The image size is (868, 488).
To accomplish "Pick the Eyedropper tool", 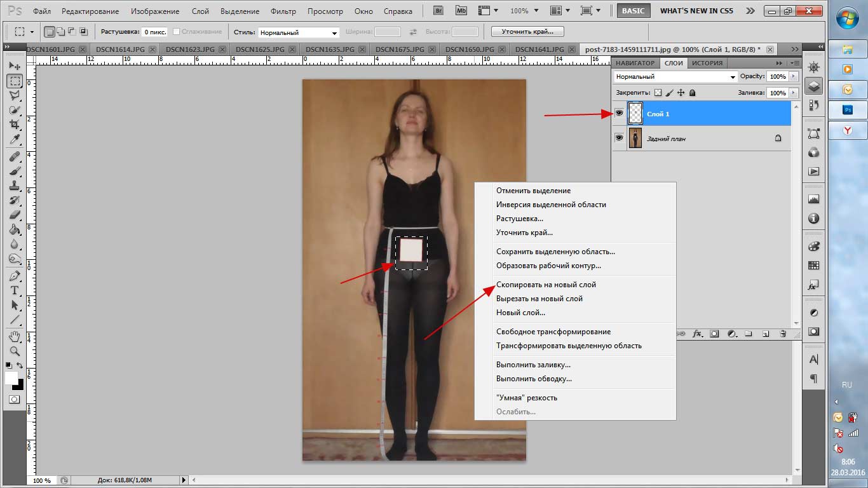I will click(x=15, y=140).
